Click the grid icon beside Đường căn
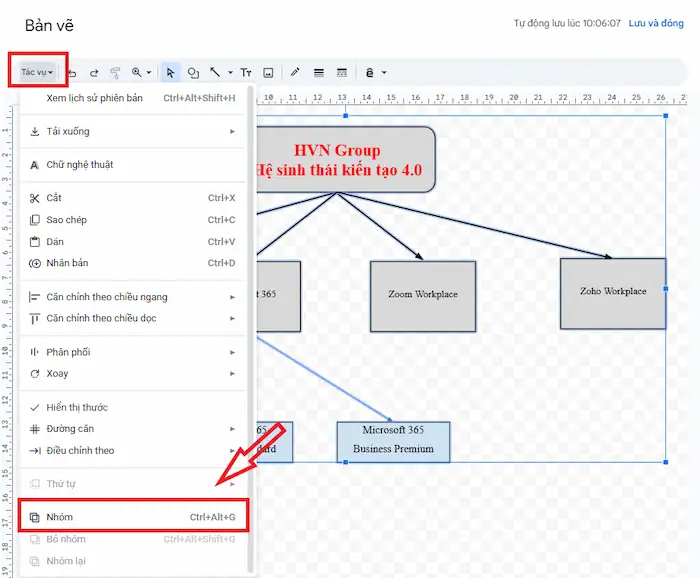Image resolution: width=700 pixels, height=578 pixels. pos(34,429)
